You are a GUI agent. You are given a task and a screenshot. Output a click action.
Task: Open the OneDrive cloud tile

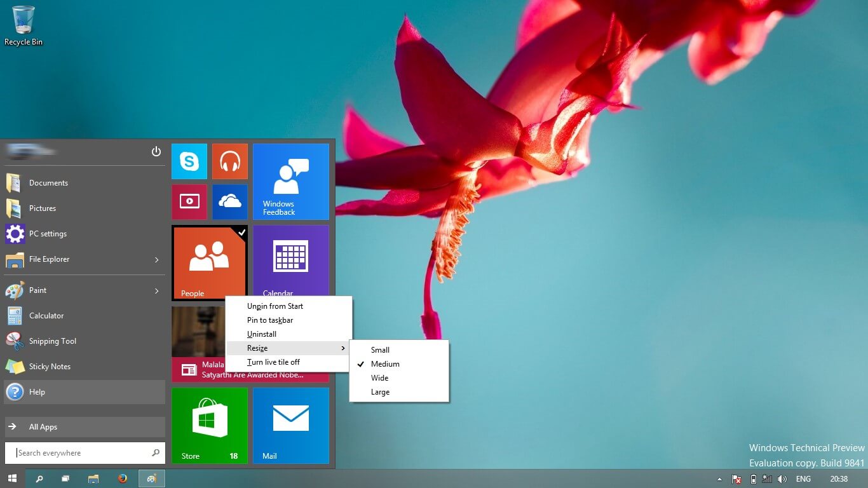click(229, 202)
